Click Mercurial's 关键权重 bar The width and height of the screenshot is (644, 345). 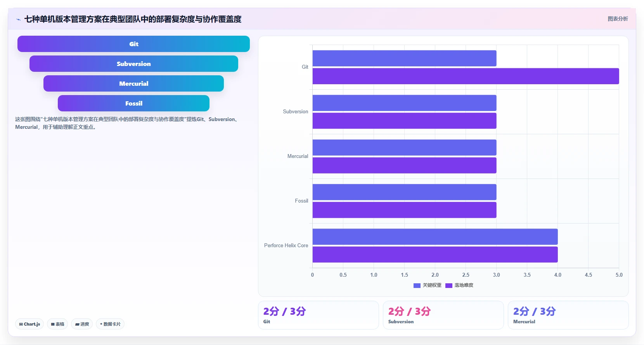coord(404,147)
